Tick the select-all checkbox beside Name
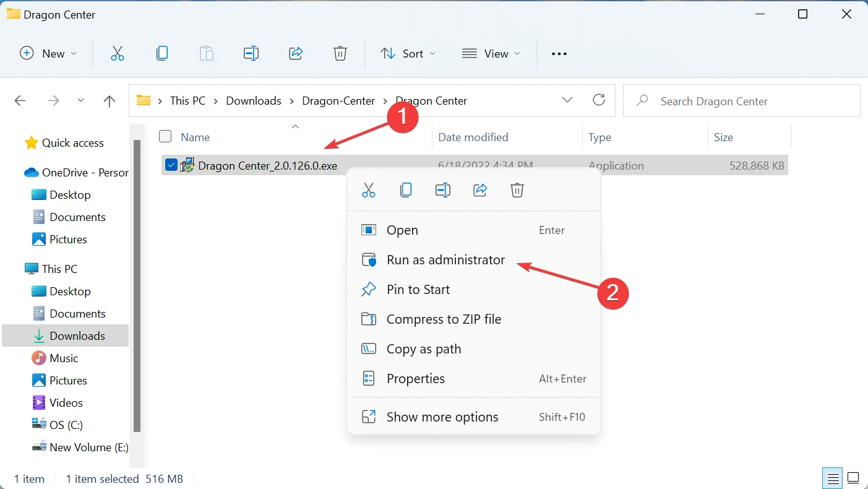Viewport: 868px width, 489px height. (165, 137)
